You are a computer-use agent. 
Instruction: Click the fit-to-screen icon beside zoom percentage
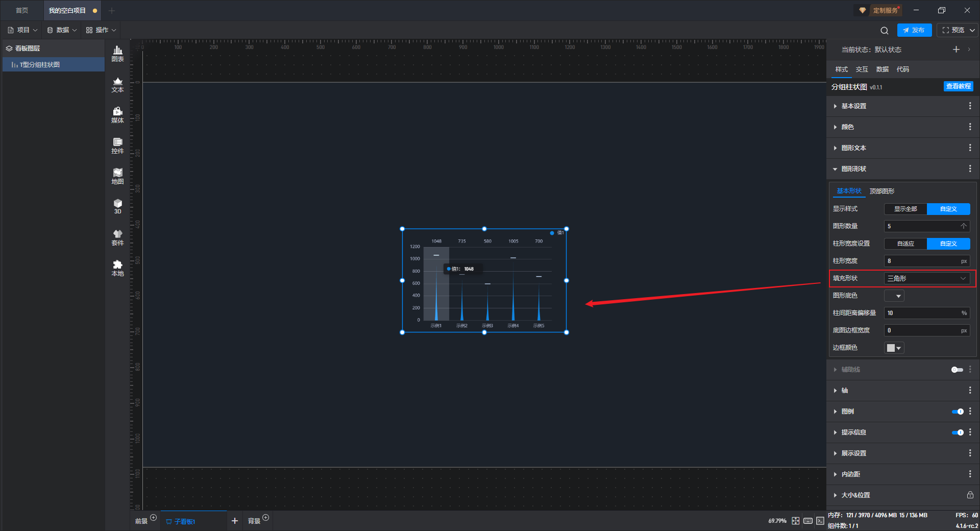[796, 521]
